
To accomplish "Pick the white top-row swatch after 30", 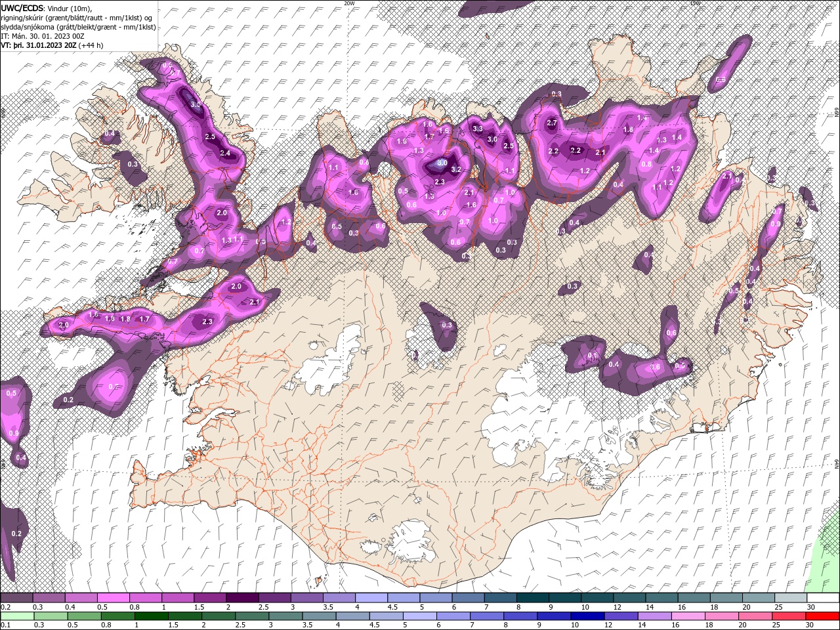I will click(824, 598).
